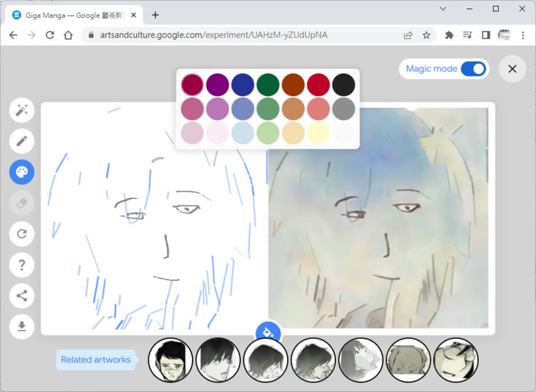Pick the pale yellow color swatch
This screenshot has height=392, width=536.
(x=318, y=133)
